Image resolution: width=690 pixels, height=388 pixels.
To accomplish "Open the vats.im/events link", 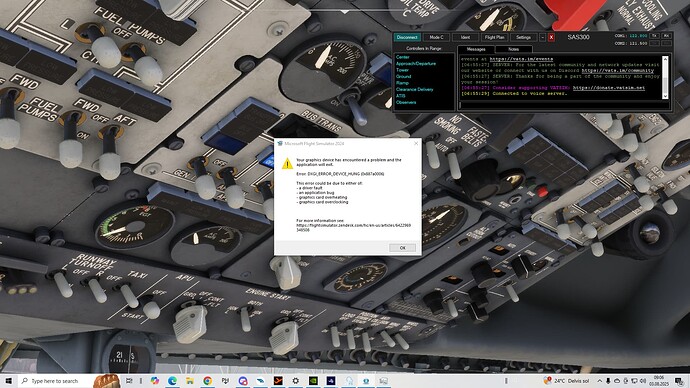I will click(521, 59).
